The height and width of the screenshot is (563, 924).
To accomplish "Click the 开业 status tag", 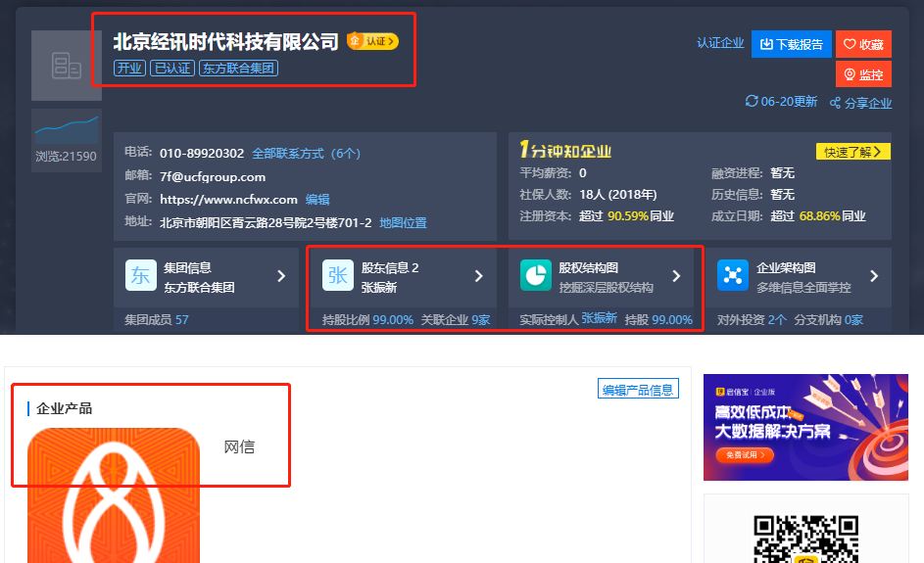I will [129, 69].
